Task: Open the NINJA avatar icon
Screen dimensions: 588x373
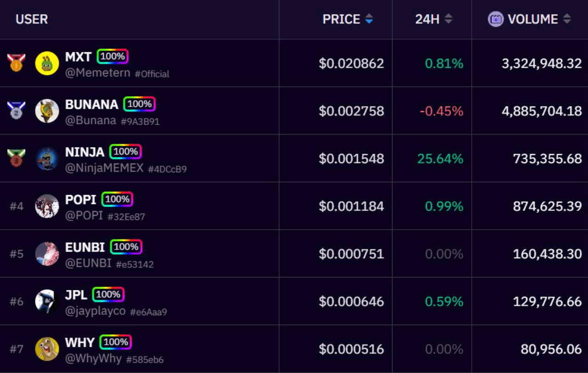Action: [47, 159]
